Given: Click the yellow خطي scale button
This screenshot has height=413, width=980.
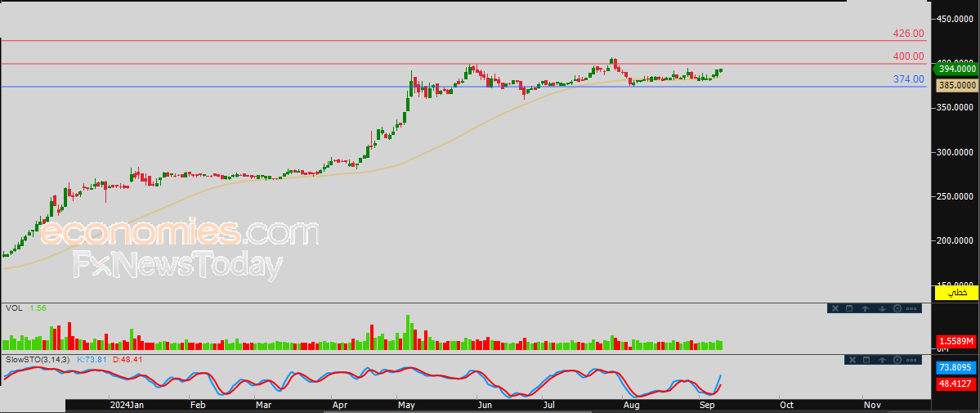Looking at the screenshot, I should (x=956, y=292).
